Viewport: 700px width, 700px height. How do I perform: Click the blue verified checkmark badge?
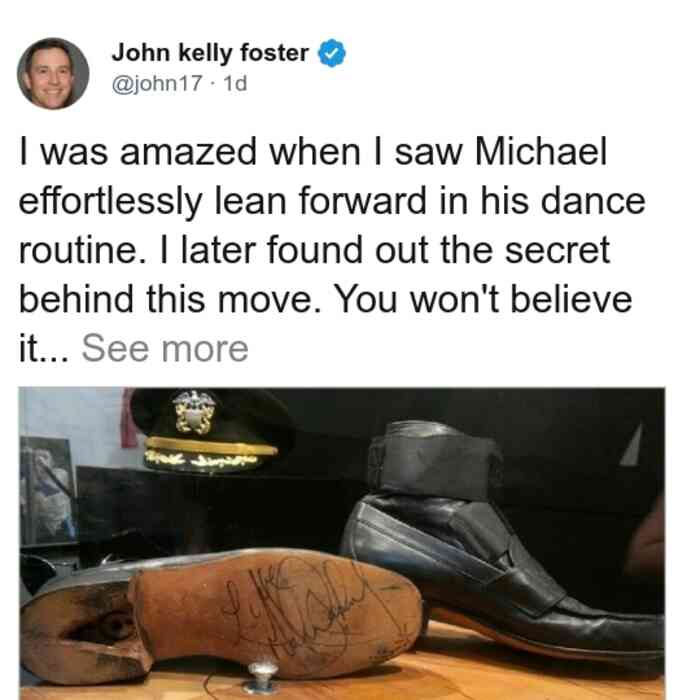[x=331, y=53]
